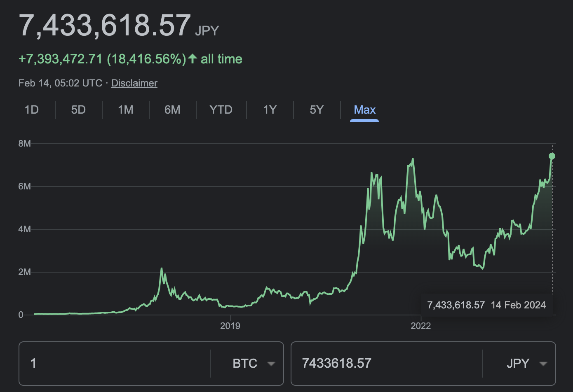
Task: Select the 1D time range tab
Action: coord(32,110)
